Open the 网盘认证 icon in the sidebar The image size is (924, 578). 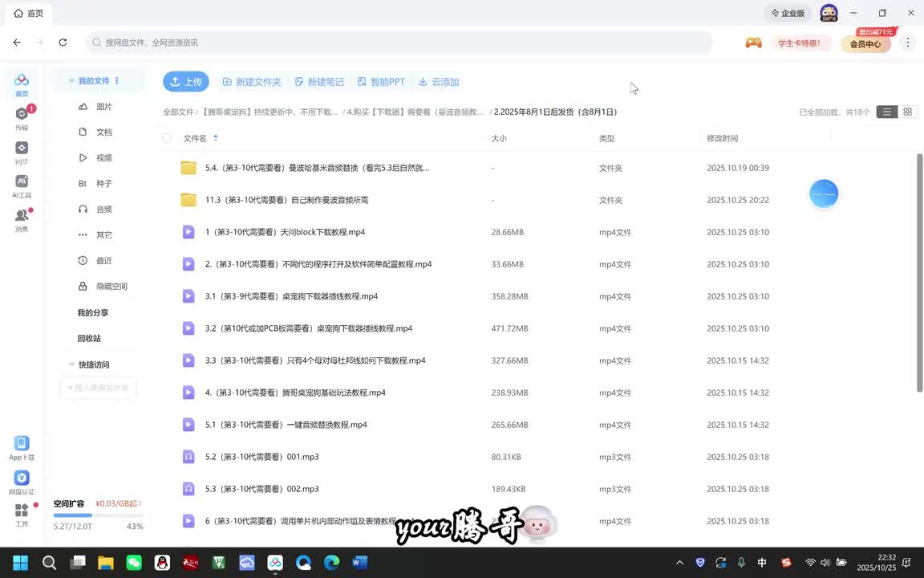point(22,482)
